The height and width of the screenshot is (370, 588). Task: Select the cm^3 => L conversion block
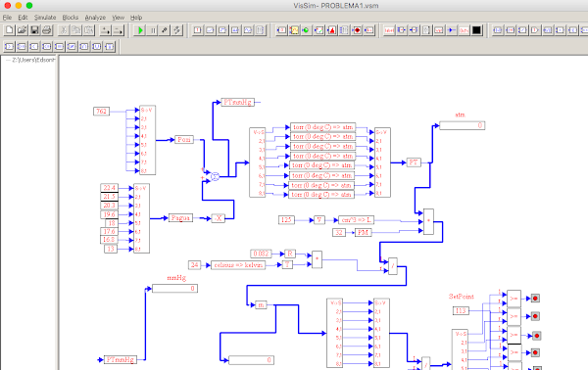tap(356, 220)
